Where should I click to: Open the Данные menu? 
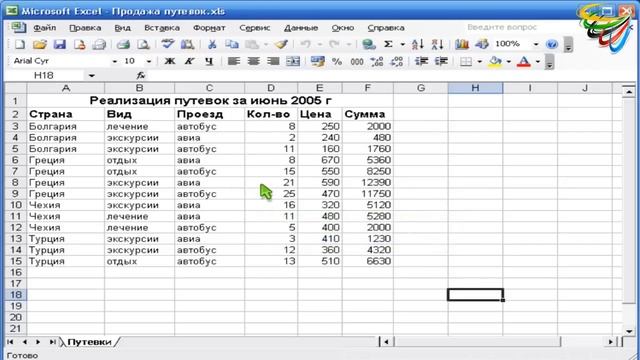[301, 28]
